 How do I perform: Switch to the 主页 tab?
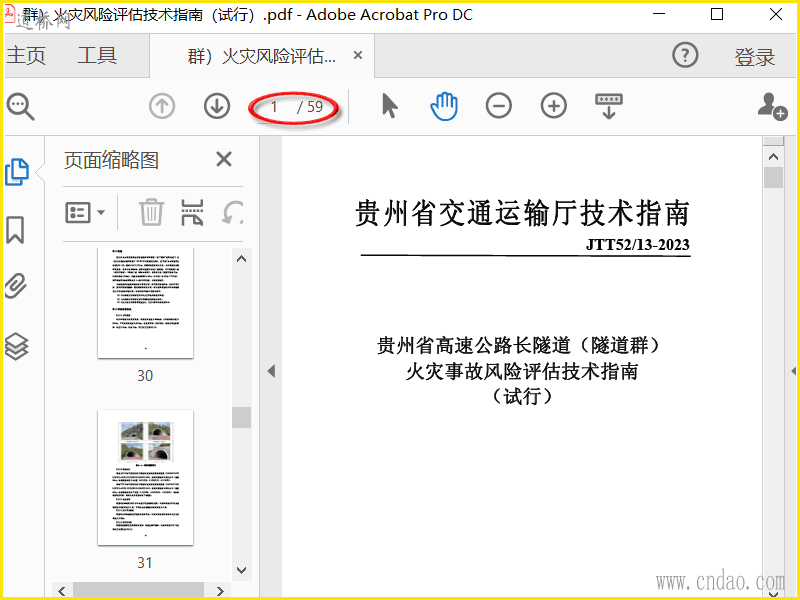(26, 55)
